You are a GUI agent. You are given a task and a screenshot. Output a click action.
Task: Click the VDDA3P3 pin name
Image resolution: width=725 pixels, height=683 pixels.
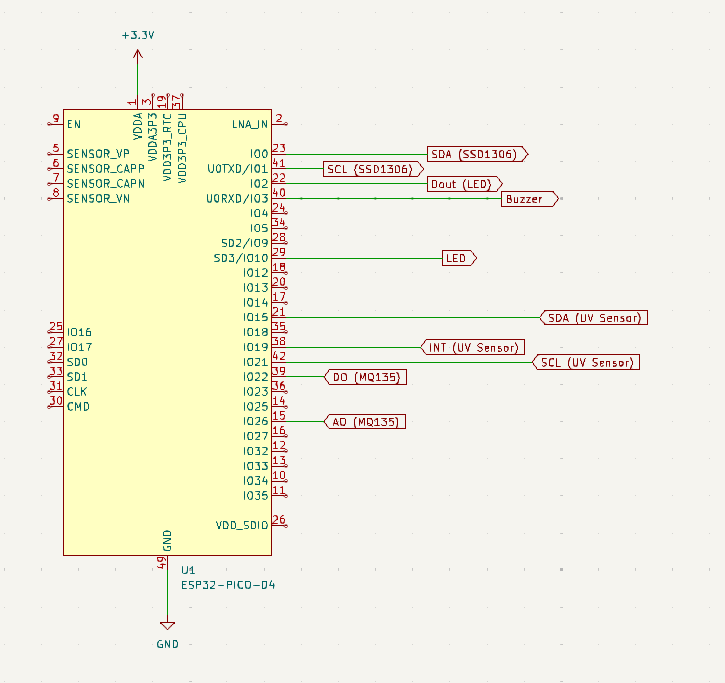pyautogui.click(x=153, y=137)
